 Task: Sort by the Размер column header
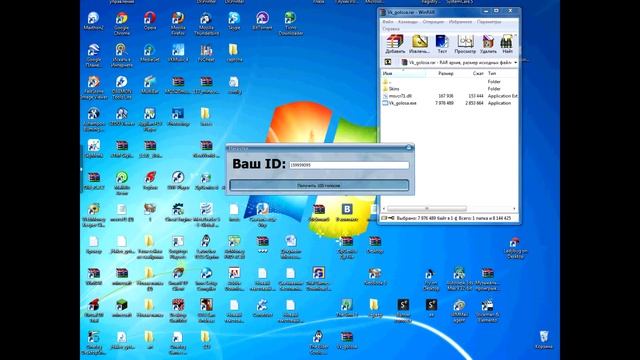445,73
